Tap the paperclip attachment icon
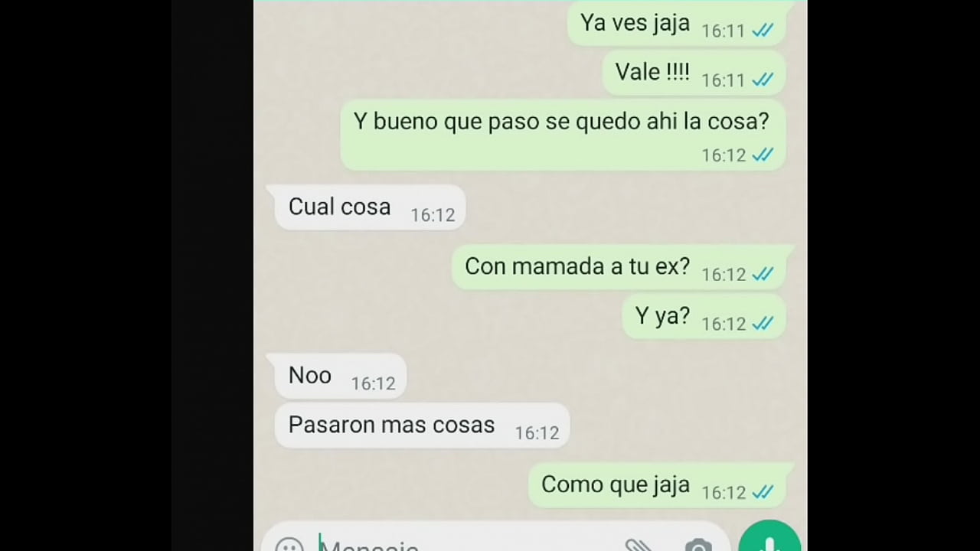This screenshot has width=980, height=551. tap(638, 546)
